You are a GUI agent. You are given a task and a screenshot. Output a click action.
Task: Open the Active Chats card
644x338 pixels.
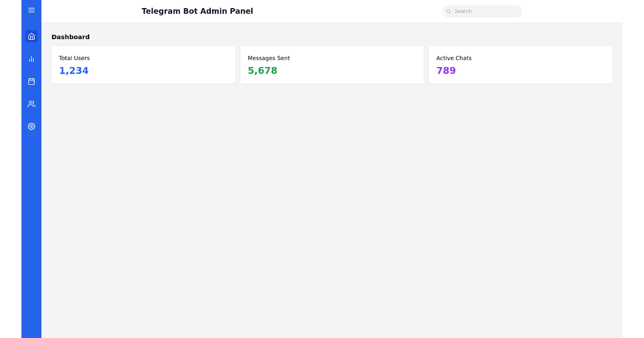[x=520, y=65]
